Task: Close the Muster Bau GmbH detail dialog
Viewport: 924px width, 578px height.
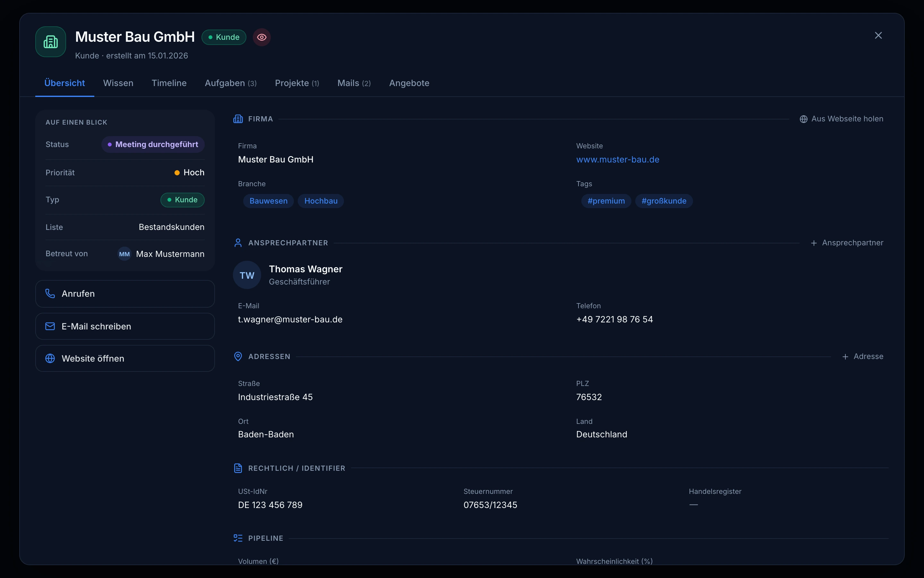Action: [878, 36]
